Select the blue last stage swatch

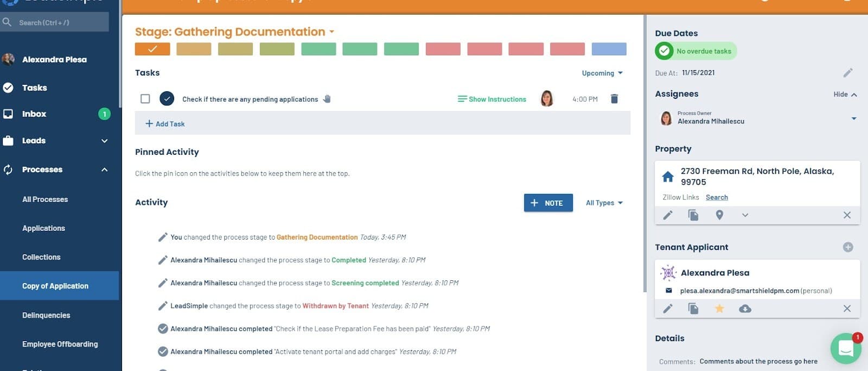609,49
